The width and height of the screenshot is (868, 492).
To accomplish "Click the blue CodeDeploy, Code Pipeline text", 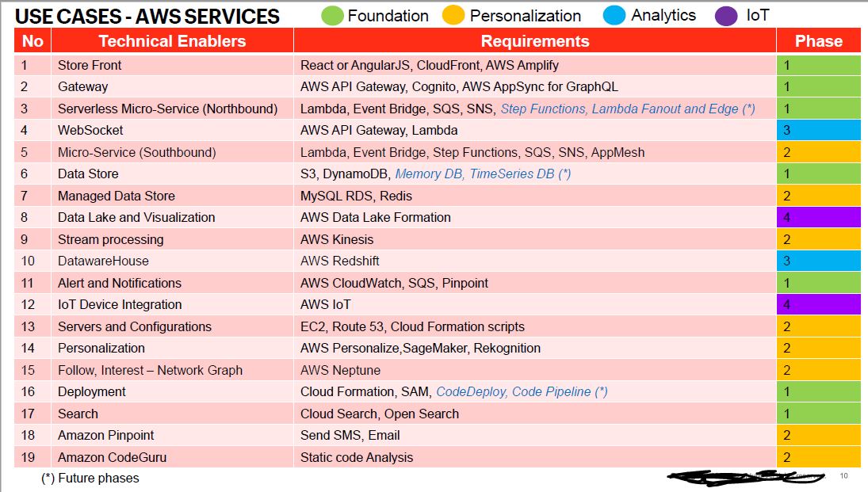I will pyautogui.click(x=522, y=391).
